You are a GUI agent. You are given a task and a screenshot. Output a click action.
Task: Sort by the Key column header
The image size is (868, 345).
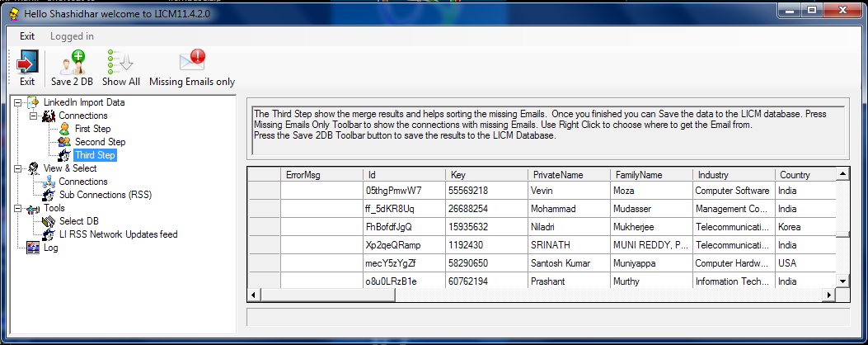pyautogui.click(x=486, y=175)
